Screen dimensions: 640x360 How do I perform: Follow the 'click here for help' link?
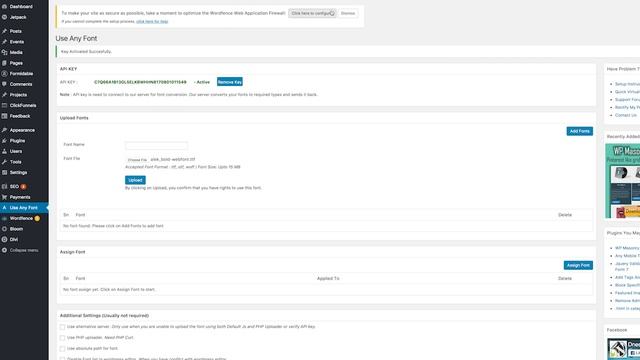tap(152, 21)
